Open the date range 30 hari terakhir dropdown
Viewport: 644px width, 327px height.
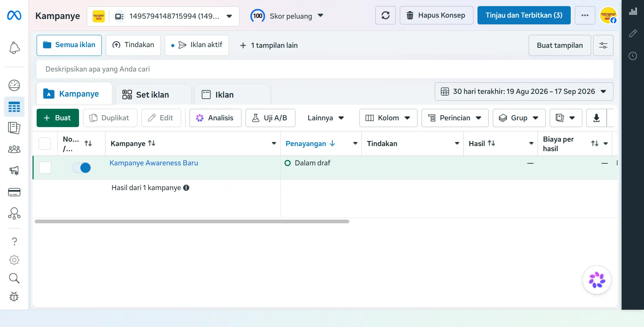[x=524, y=91]
